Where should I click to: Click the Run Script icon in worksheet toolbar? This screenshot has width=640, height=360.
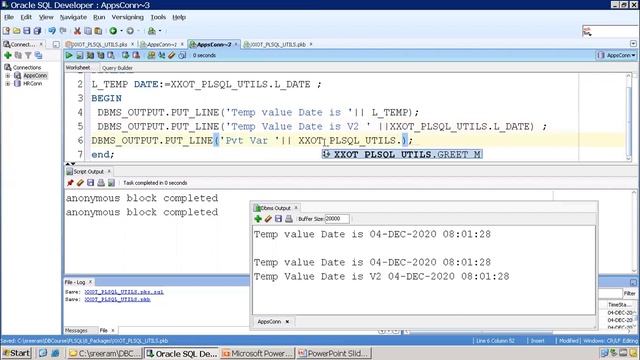point(80,55)
